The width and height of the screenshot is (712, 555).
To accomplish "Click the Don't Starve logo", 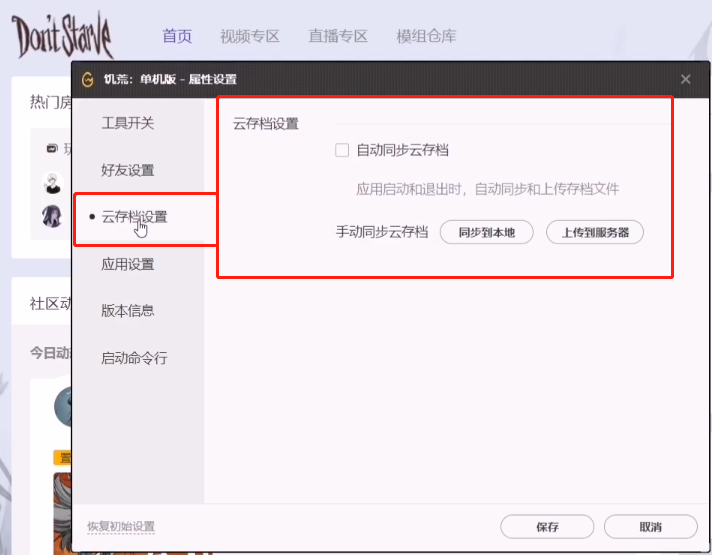I will pos(62,36).
